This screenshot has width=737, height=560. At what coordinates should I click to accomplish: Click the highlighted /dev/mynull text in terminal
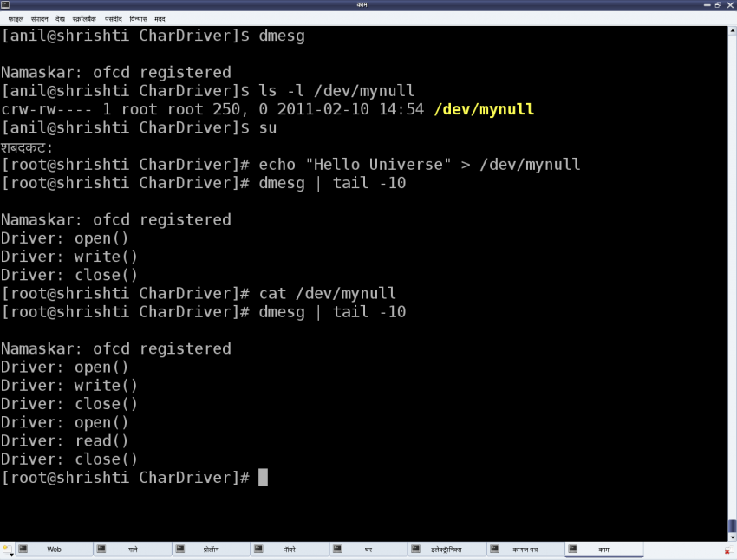(484, 109)
